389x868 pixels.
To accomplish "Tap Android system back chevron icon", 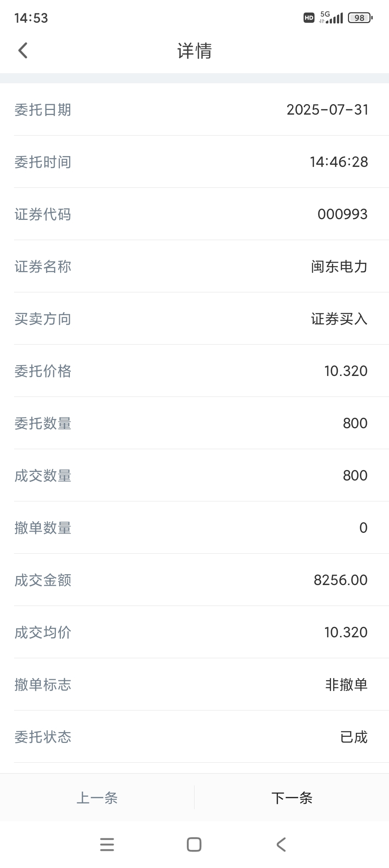I will (x=281, y=845).
